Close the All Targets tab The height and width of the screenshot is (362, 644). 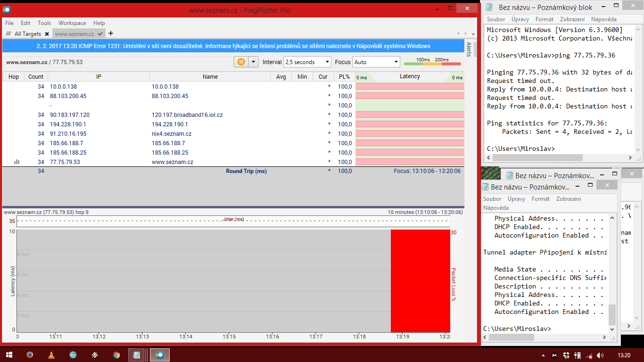47,34
